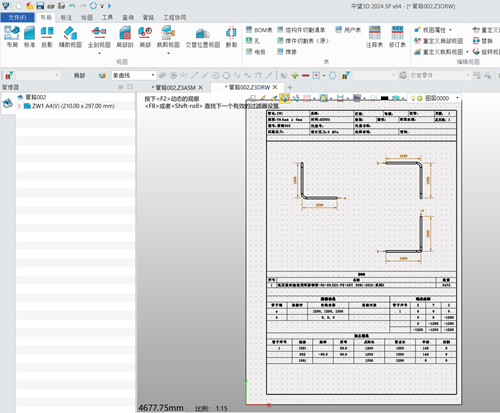Screen dimensions: 500x413
Task: Click the black color swatch in view toolbar
Action: coord(384,98)
